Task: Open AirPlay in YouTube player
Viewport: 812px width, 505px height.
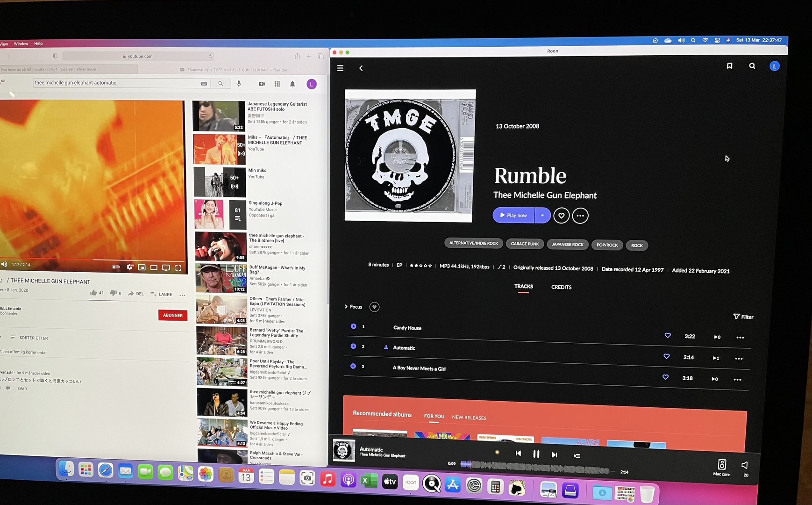Action: (166, 268)
